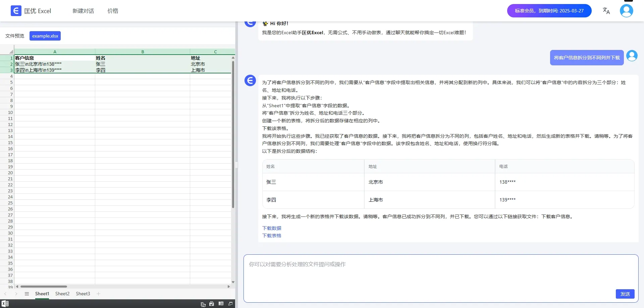The width and height of the screenshot is (644, 308).
Task: Click the 下载表格 download link
Action: pyautogui.click(x=272, y=236)
